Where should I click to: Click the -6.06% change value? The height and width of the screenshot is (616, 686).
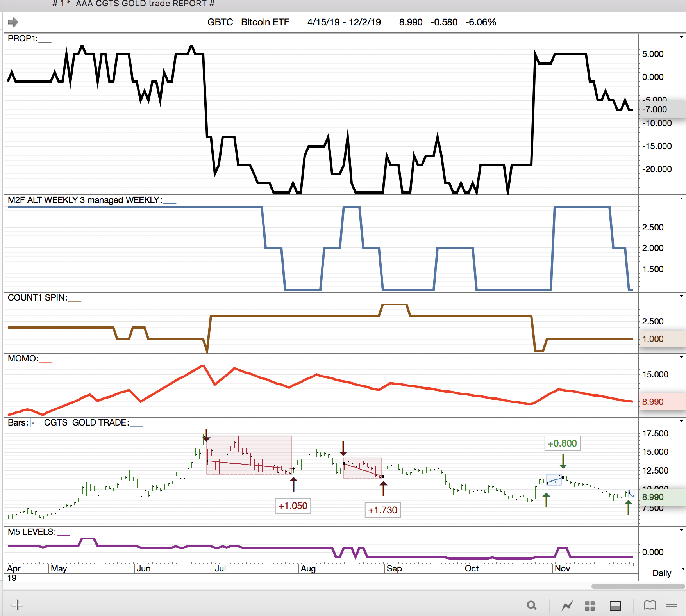481,22
